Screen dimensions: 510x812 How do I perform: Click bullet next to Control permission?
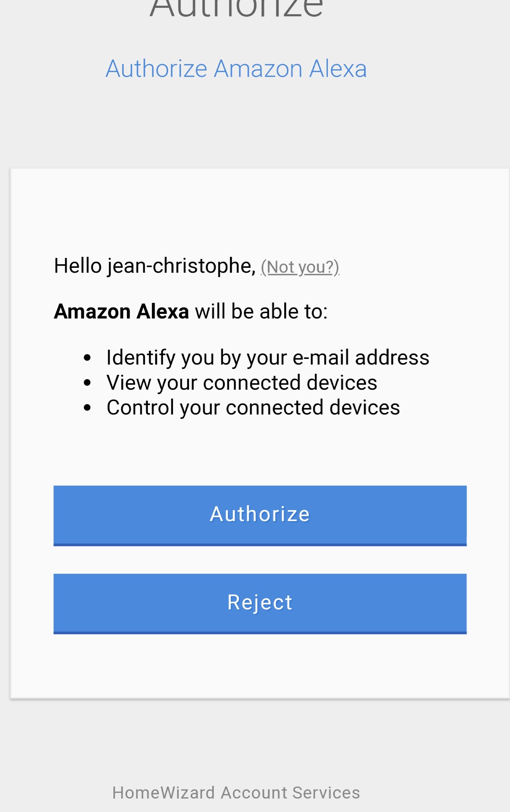coord(87,408)
